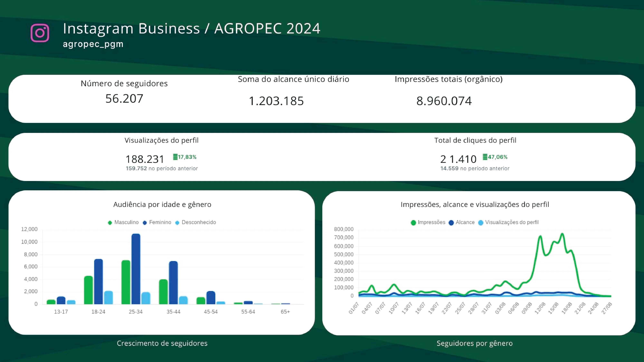This screenshot has height=362, width=644.
Task: Click the Crescimento de seguidores heading
Action: coord(162,343)
